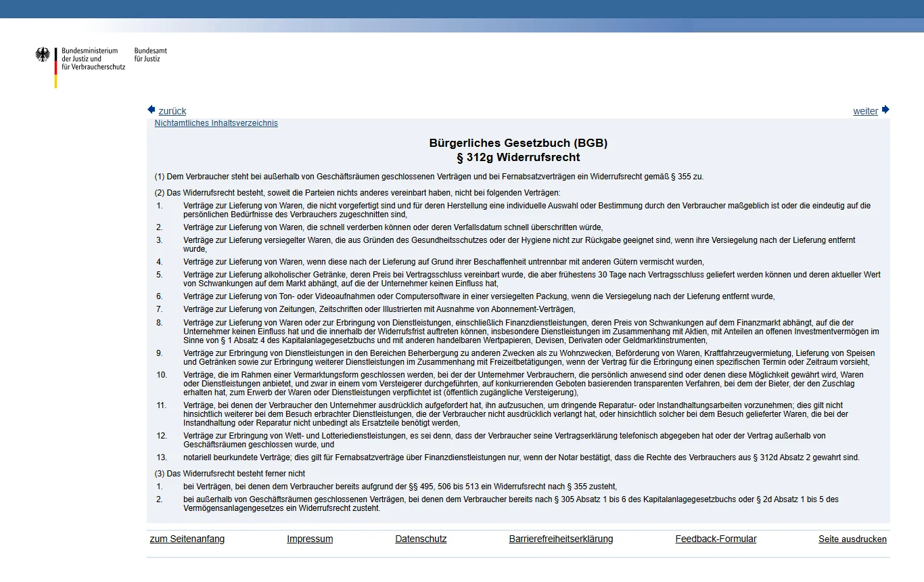Viewport: 924px width, 582px height.
Task: Click the item about 'nicht vorgefertigt' Waren
Action: pos(527,210)
